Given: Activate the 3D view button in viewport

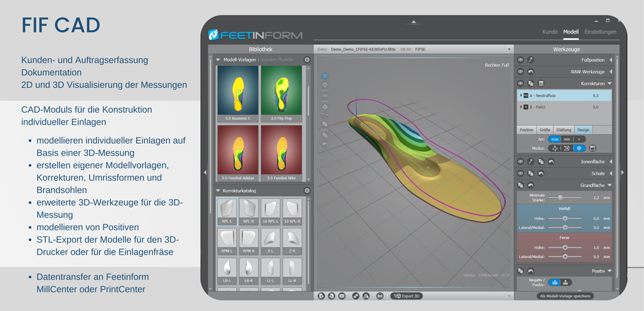Looking at the screenshot, I should (x=325, y=76).
